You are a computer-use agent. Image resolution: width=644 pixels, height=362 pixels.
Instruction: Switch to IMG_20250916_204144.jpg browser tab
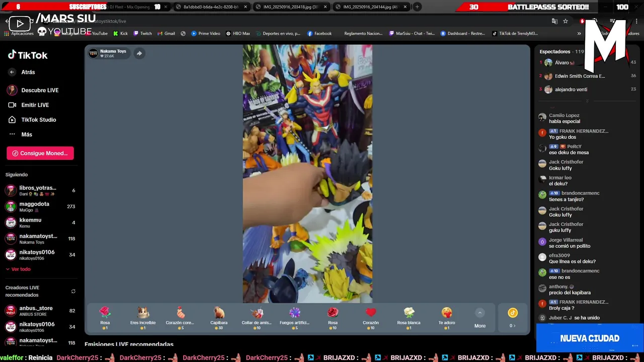(x=370, y=7)
